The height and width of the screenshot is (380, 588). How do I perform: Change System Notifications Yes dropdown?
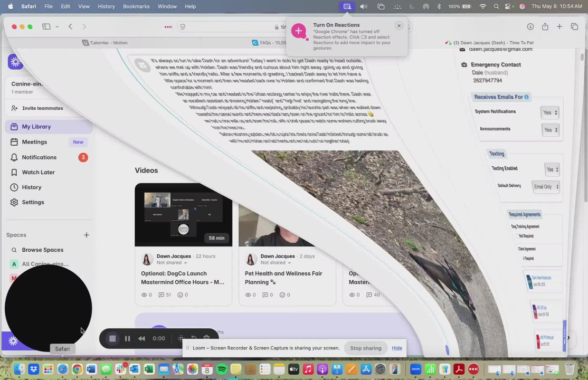[x=550, y=112]
